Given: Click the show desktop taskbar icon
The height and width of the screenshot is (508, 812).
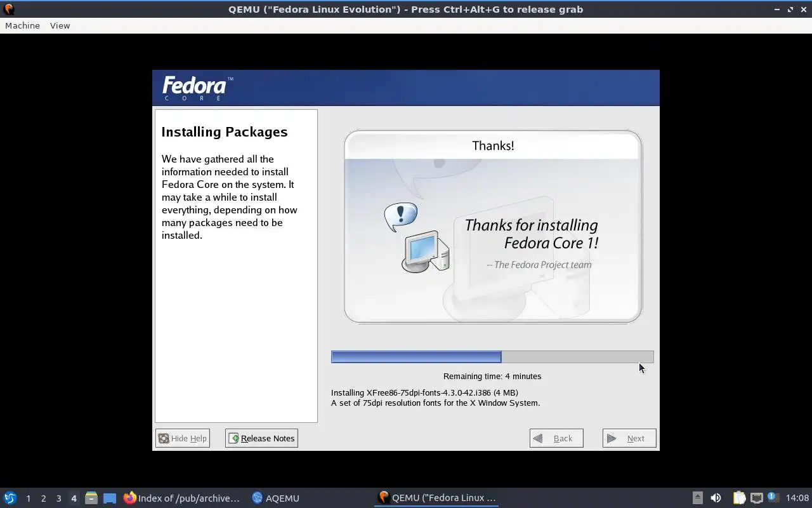Looking at the screenshot, I should tap(110, 498).
